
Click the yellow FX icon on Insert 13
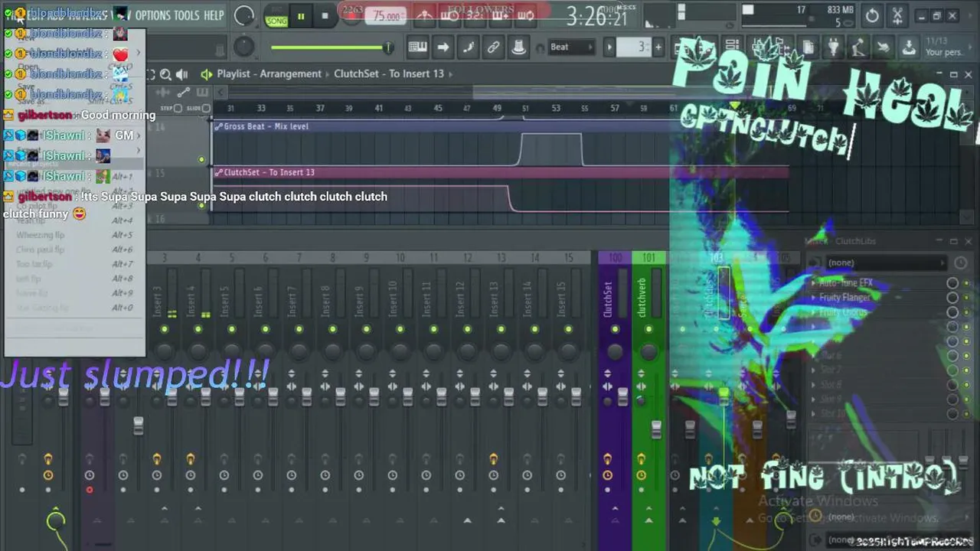point(494,459)
